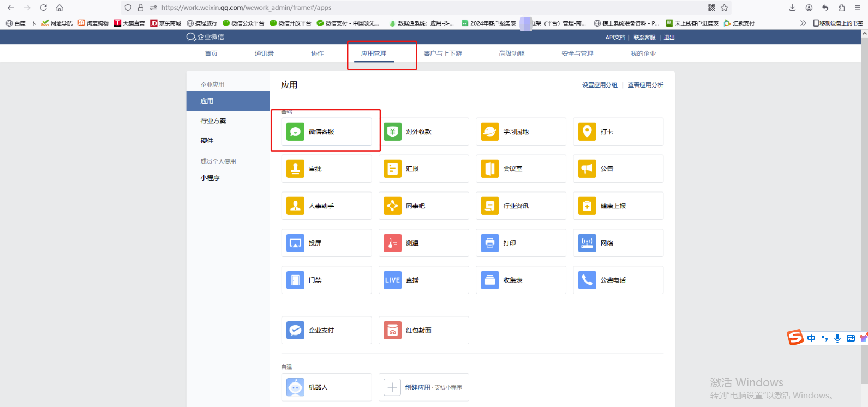The width and height of the screenshot is (868, 407).
Task: Select 行业方案 in the left sidebar
Action: (x=213, y=121)
